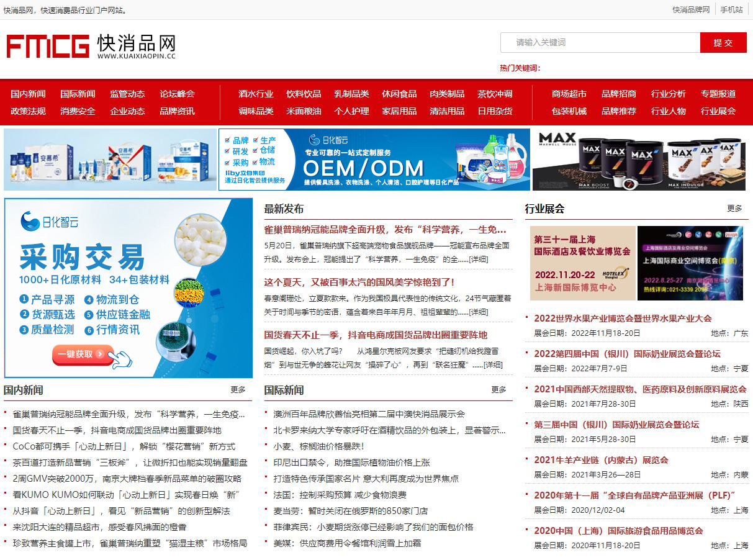Open 家居用品 category link
The width and height of the screenshot is (753, 560).
(399, 111)
